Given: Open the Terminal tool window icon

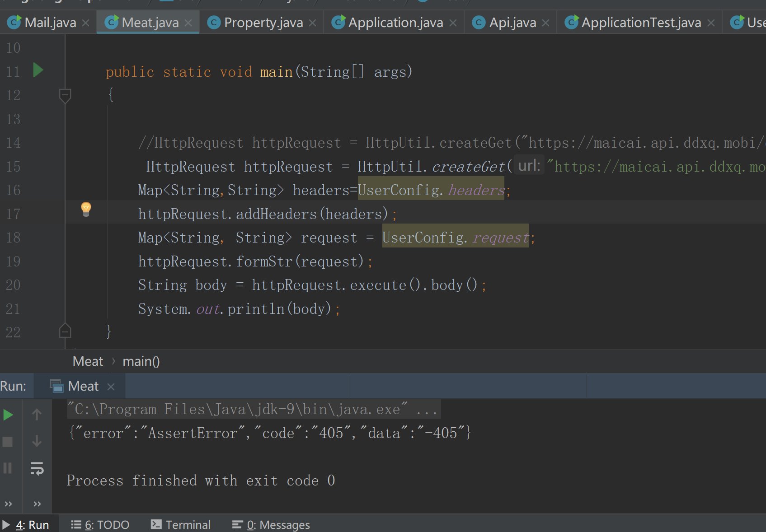Looking at the screenshot, I should (156, 524).
